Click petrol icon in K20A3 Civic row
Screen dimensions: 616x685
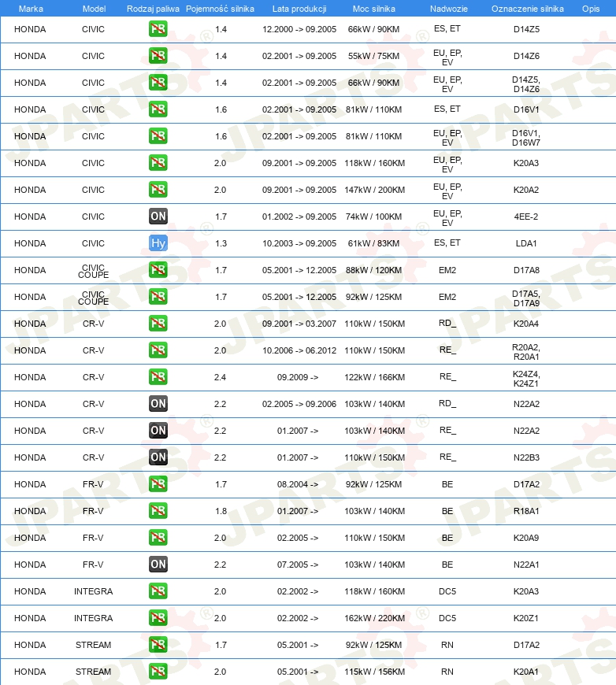click(x=158, y=163)
